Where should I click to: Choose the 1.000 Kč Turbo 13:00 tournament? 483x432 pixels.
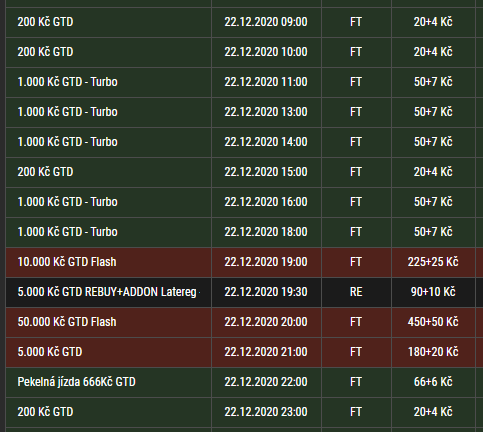click(x=241, y=112)
